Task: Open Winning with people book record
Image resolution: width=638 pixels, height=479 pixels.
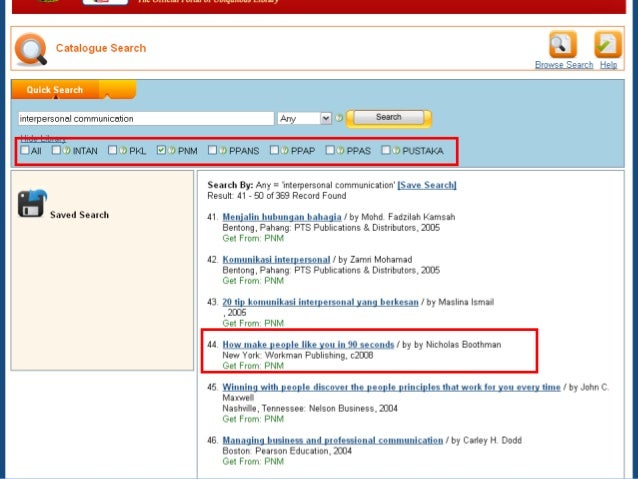Action: click(x=391, y=387)
